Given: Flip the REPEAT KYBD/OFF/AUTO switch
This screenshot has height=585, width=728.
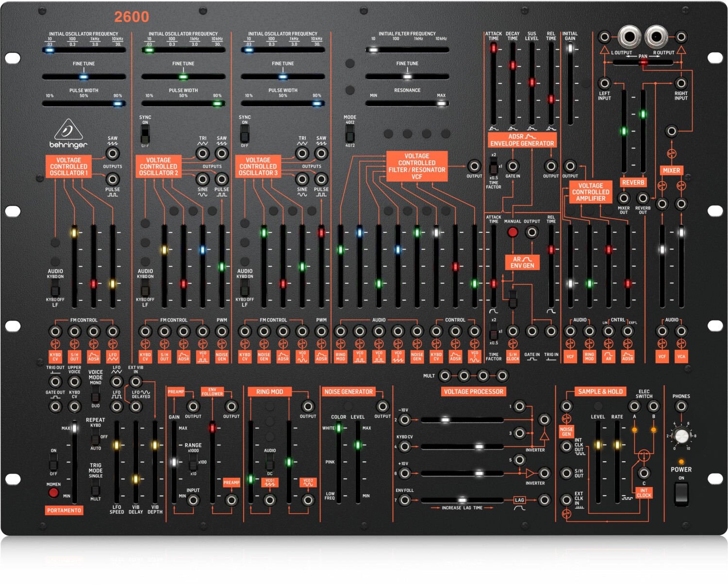Looking at the screenshot, I should (x=96, y=437).
